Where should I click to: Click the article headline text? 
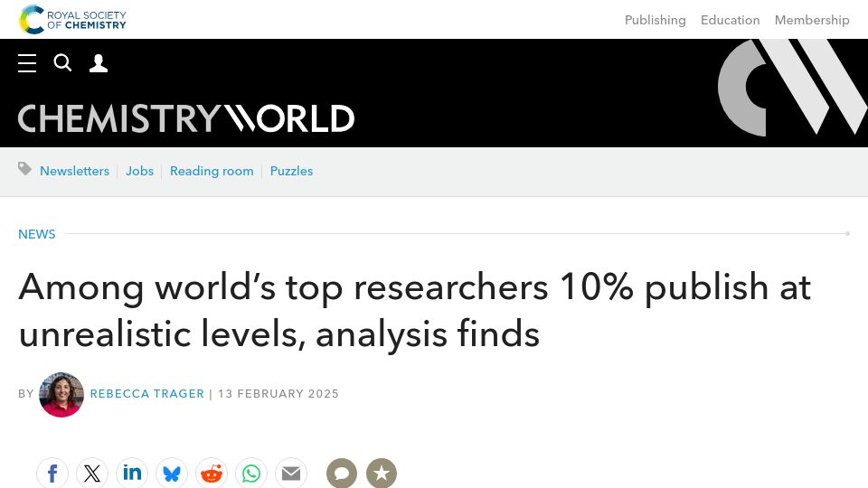(x=415, y=310)
